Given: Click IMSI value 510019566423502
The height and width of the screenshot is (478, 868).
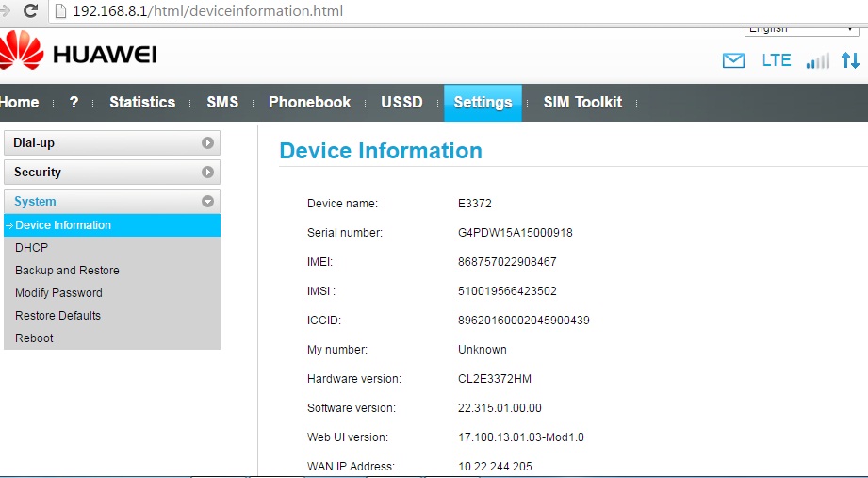Looking at the screenshot, I should (x=507, y=291).
